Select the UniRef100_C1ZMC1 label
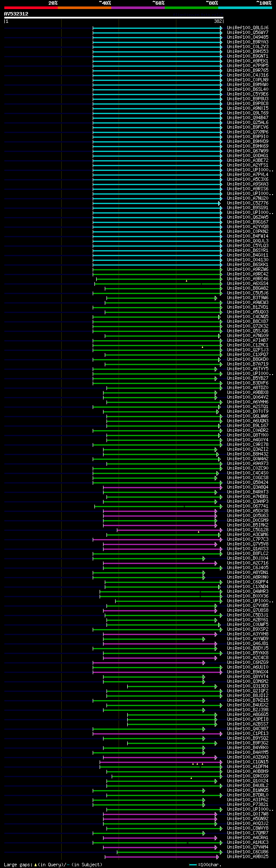Viewport: 276px width, 868px height. click(x=248, y=345)
